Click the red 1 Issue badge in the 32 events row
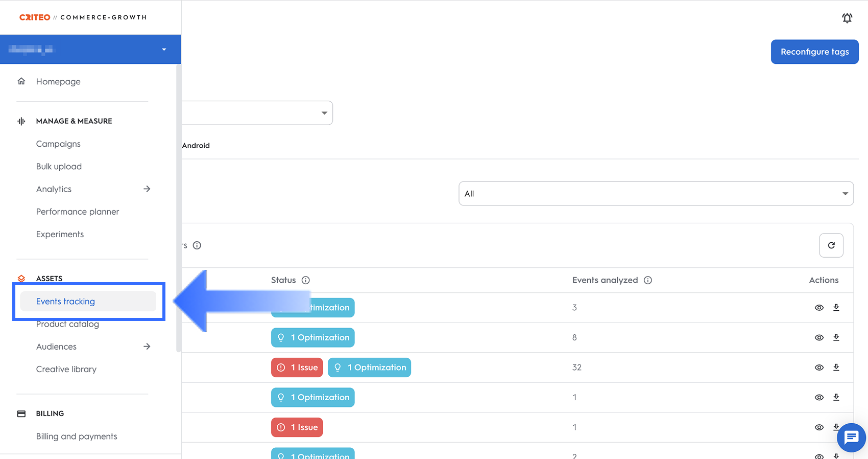This screenshot has width=868, height=459. tap(297, 368)
